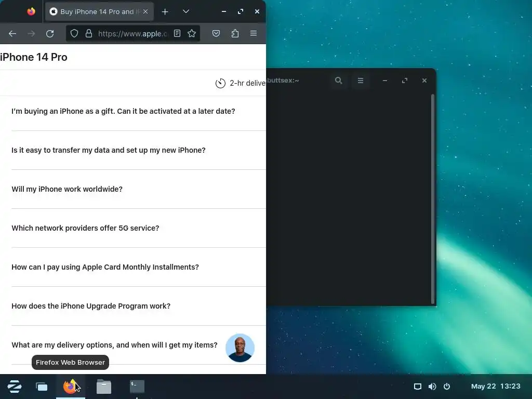Close the terminal window
Viewport: 532px width, 399px height.
[424, 81]
